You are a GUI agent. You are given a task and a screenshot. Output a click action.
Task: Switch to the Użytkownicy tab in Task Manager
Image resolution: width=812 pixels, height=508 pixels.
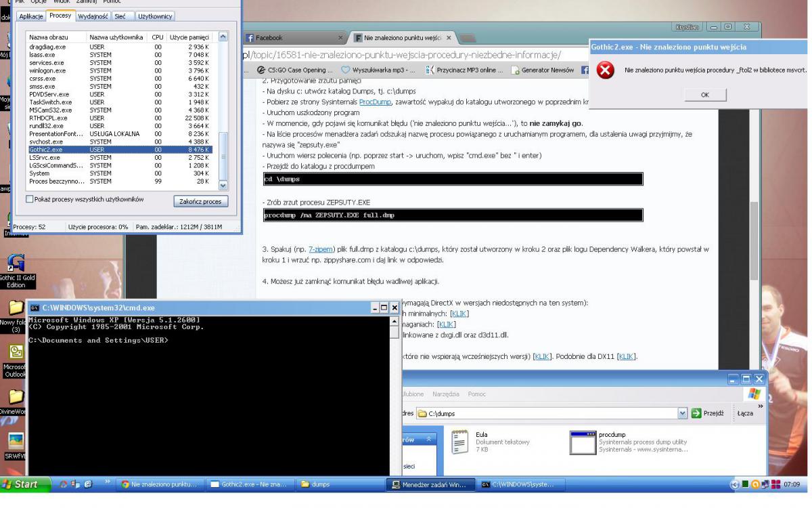155,16
